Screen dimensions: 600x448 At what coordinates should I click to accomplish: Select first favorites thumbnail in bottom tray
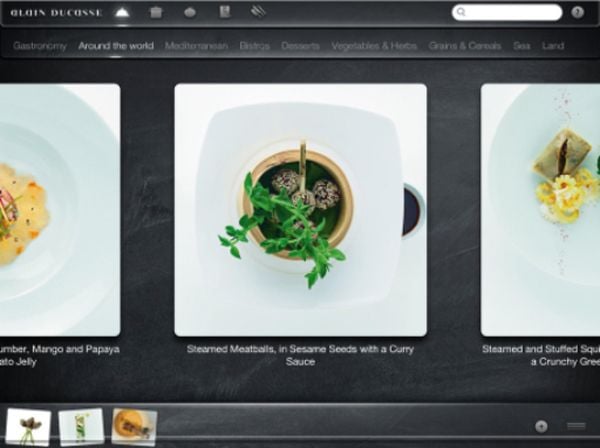coord(29,427)
